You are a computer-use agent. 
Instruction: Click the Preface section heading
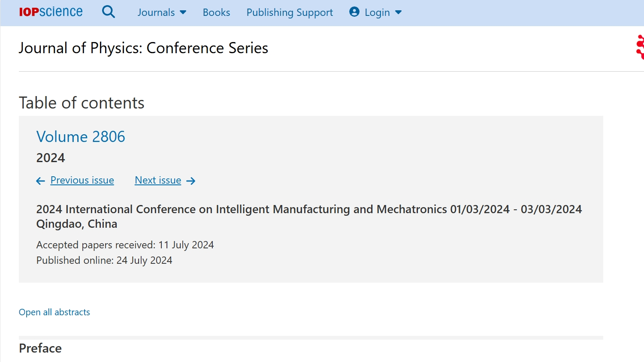40,348
